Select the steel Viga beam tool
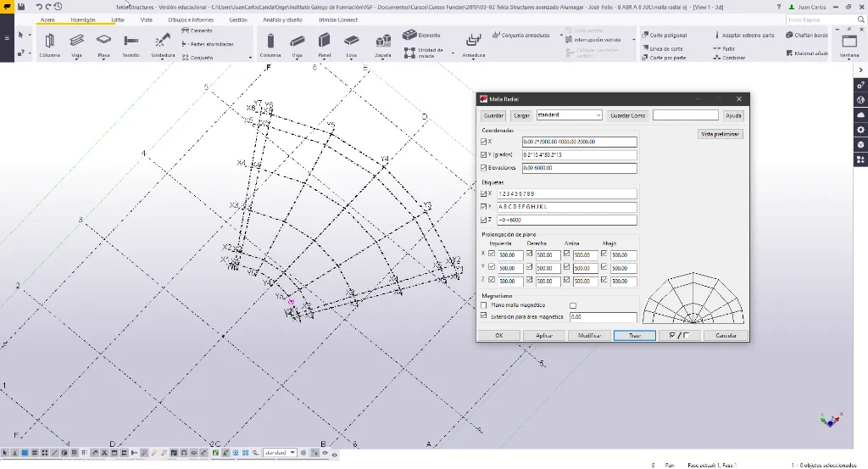 [76, 45]
